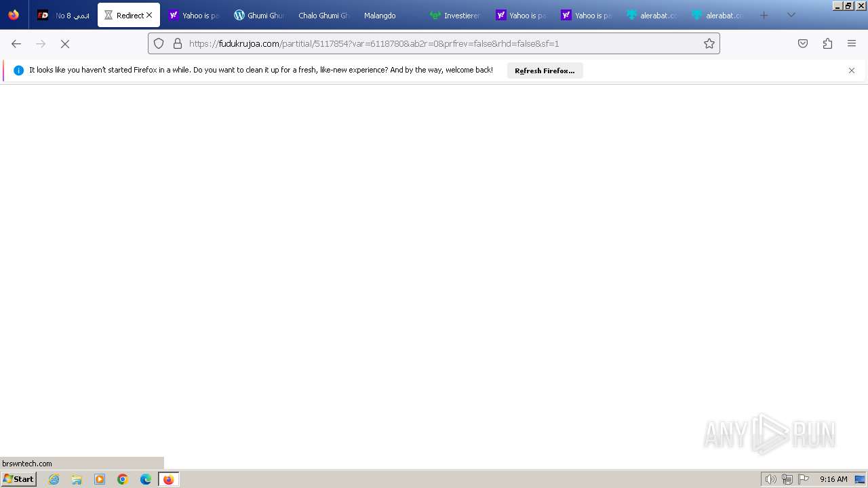The width and height of the screenshot is (868, 488).
Task: Switch to the No 8 tab
Action: 63,15
